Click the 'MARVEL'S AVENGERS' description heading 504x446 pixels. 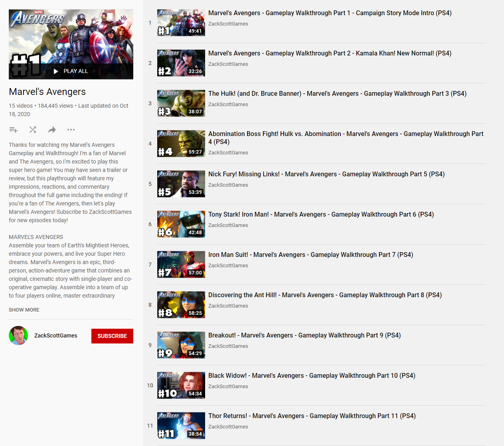point(36,237)
